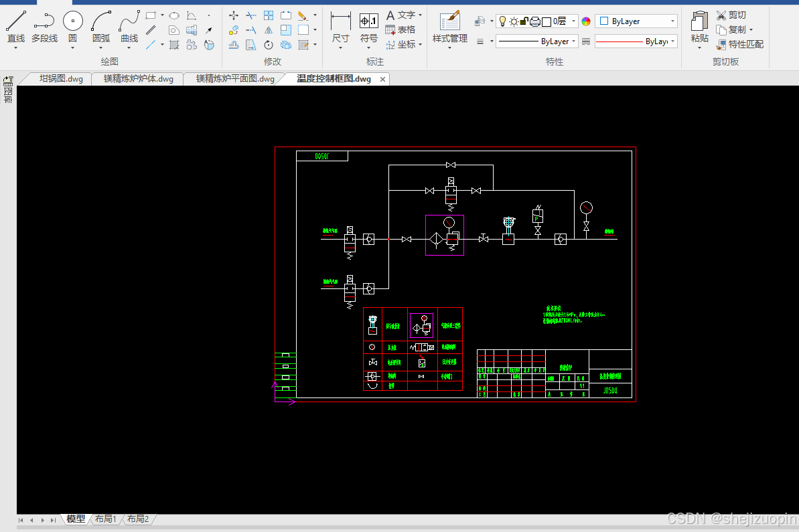Pick the parallel lines tool
Screen dimensions: 799x532
pyautogui.click(x=151, y=30)
